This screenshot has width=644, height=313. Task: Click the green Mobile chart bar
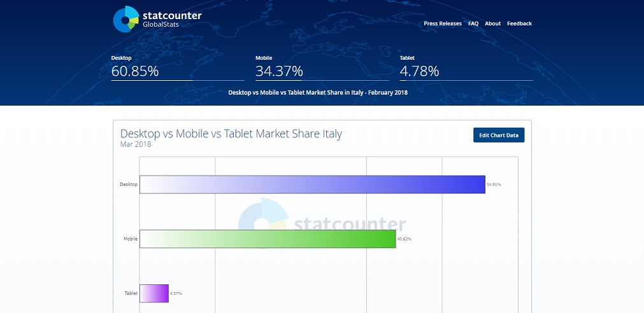pos(268,239)
